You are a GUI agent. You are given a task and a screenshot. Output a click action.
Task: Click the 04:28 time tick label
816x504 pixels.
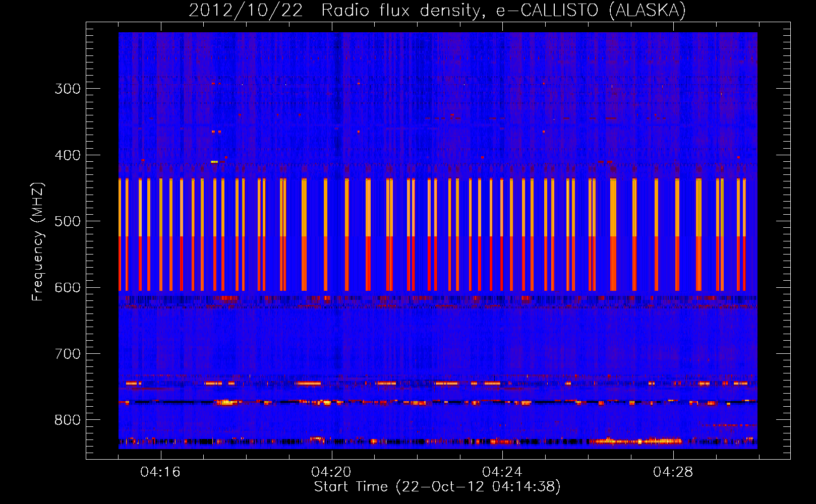[x=673, y=472]
